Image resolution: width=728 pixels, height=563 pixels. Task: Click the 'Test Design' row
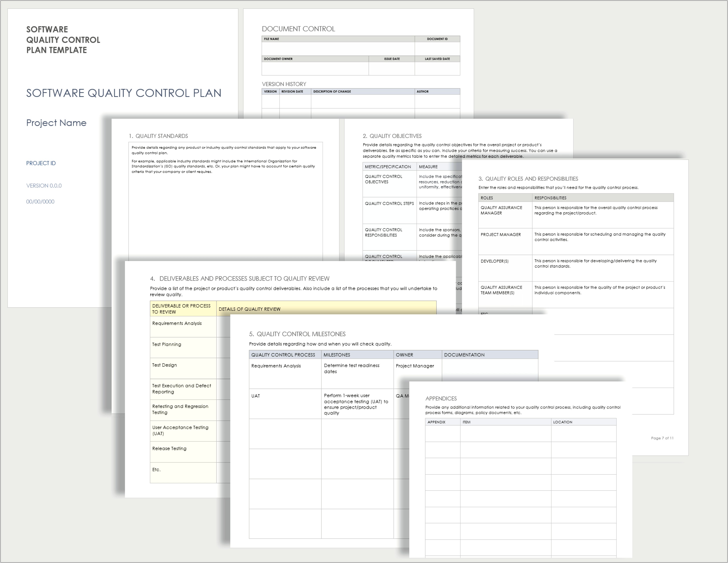click(x=183, y=368)
